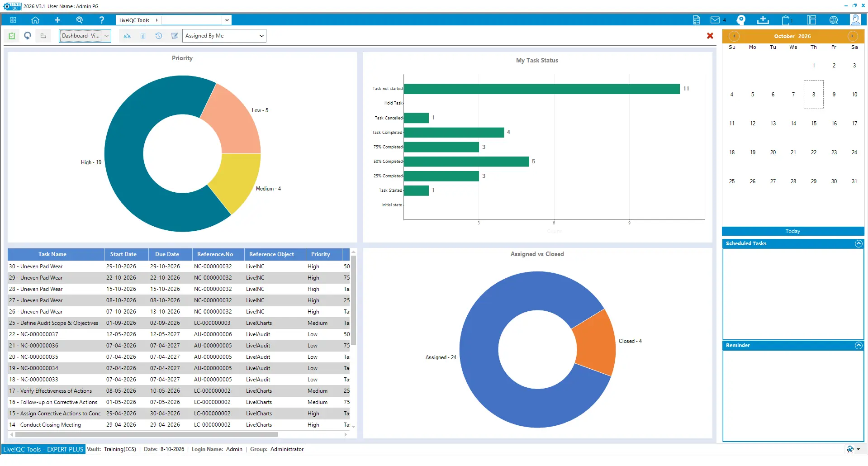This screenshot has height=466, width=868.
Task: Click the Task not started bar
Action: tap(542, 89)
